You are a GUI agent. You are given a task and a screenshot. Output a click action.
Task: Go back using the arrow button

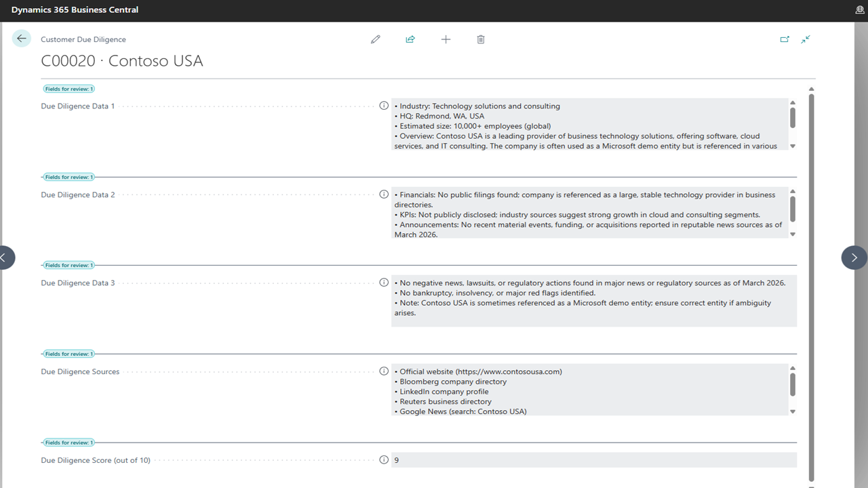point(22,39)
